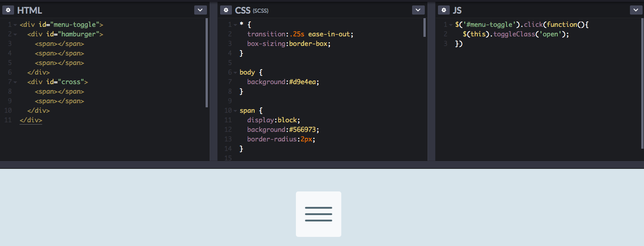Screen dimensions: 644x246
Task: Fold the click function in JS
Action: click(451, 25)
